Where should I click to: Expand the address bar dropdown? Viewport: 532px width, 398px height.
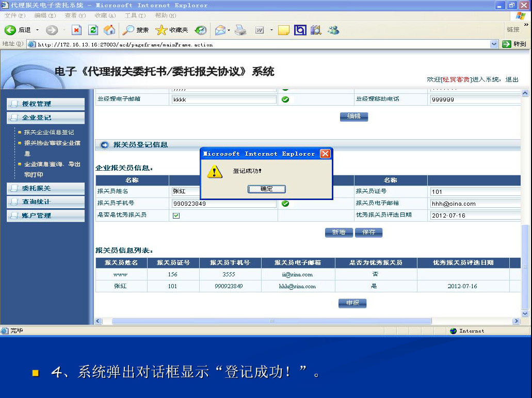point(494,44)
